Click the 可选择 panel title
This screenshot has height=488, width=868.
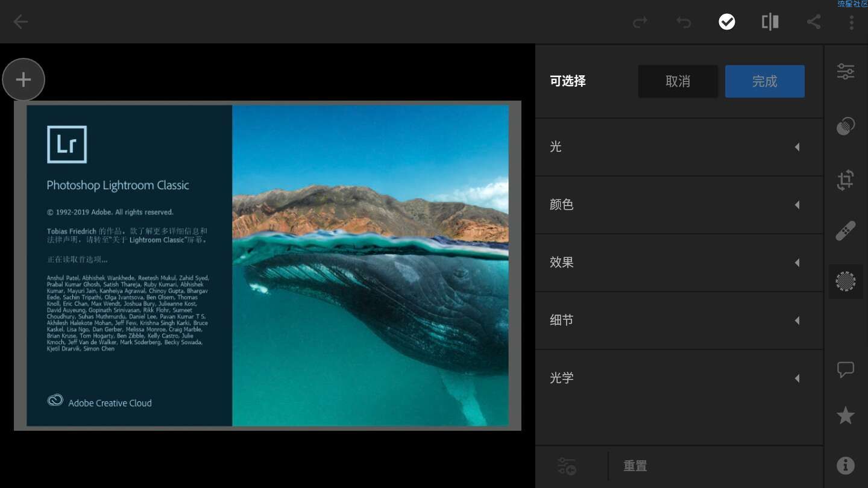point(568,81)
